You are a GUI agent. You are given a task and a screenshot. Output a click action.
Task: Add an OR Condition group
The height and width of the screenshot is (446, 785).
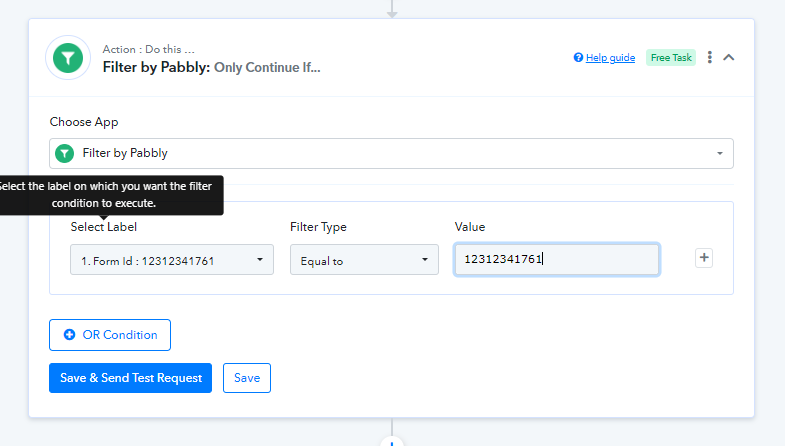[x=110, y=335]
